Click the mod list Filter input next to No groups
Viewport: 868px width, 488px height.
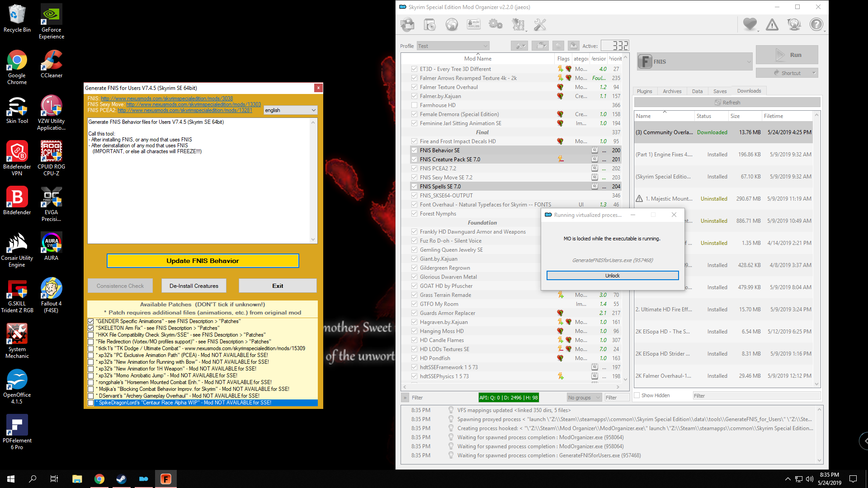click(x=617, y=398)
